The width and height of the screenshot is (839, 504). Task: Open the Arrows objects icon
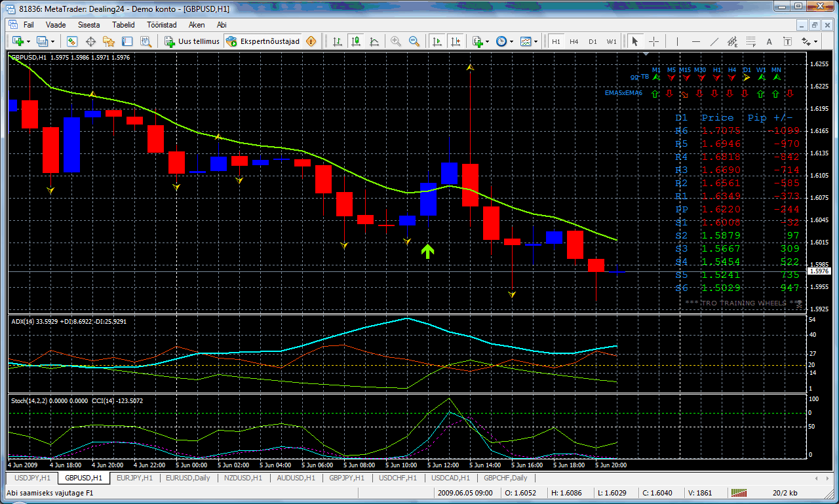pyautogui.click(x=806, y=41)
